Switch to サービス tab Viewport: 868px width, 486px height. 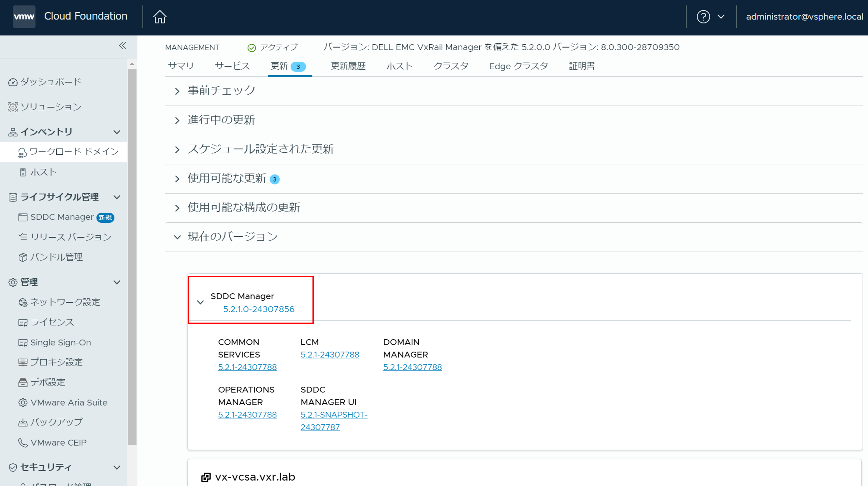(x=233, y=66)
